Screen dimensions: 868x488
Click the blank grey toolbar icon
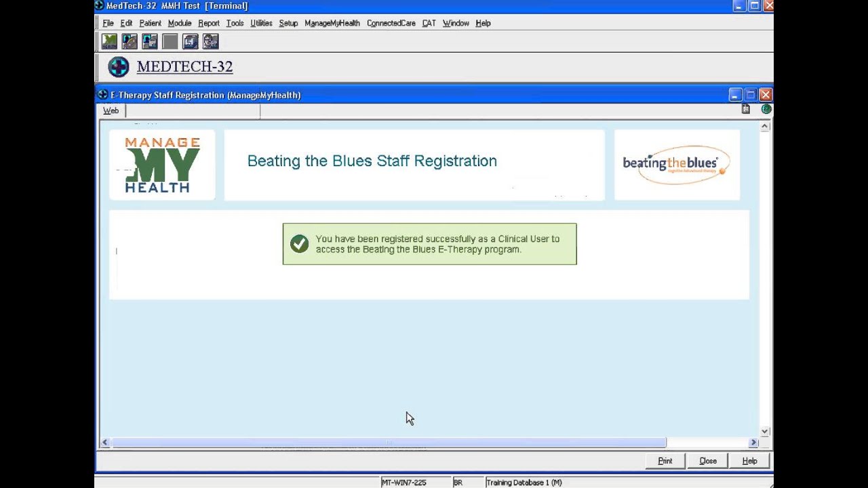pos(170,42)
